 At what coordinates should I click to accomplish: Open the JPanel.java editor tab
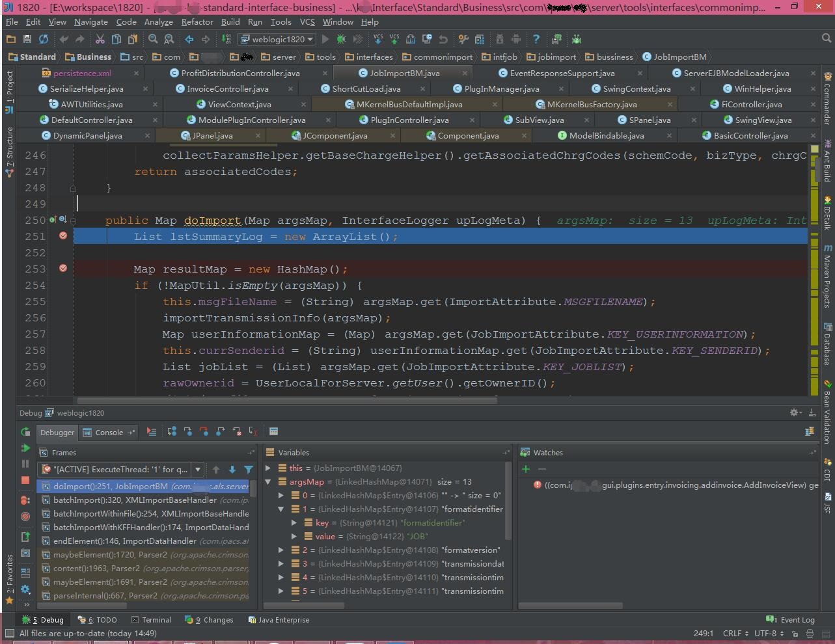[212, 135]
